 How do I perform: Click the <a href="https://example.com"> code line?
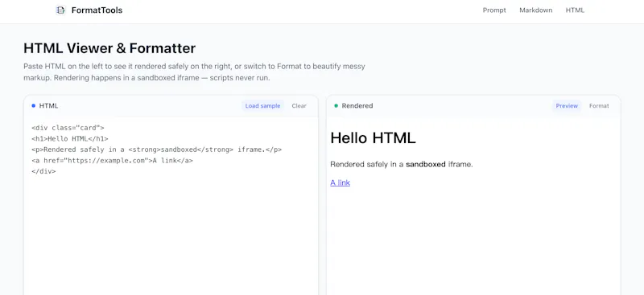point(112,161)
